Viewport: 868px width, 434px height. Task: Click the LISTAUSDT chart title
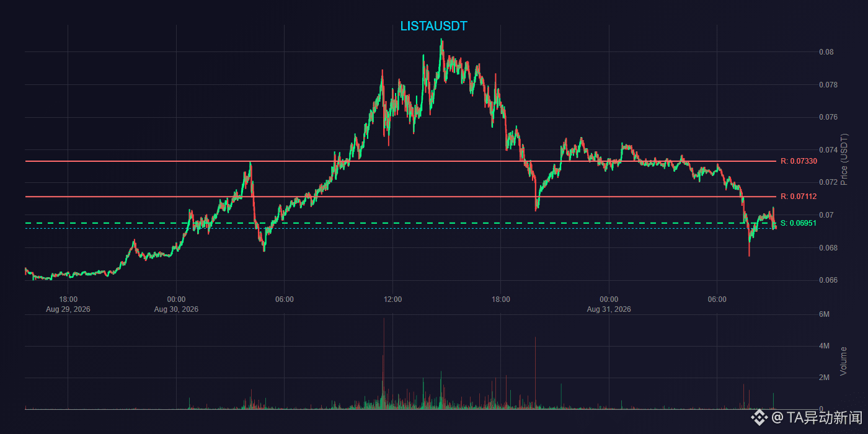pyautogui.click(x=433, y=26)
